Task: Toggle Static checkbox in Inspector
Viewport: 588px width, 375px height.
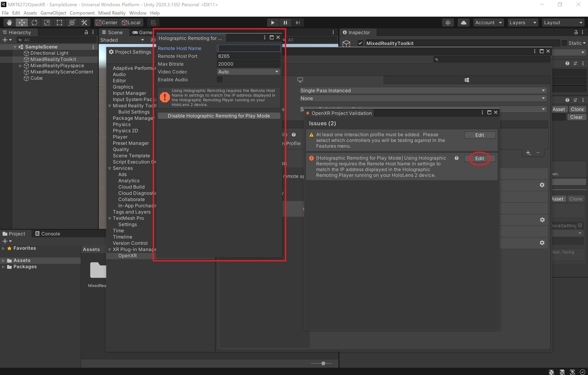Action: (x=564, y=43)
